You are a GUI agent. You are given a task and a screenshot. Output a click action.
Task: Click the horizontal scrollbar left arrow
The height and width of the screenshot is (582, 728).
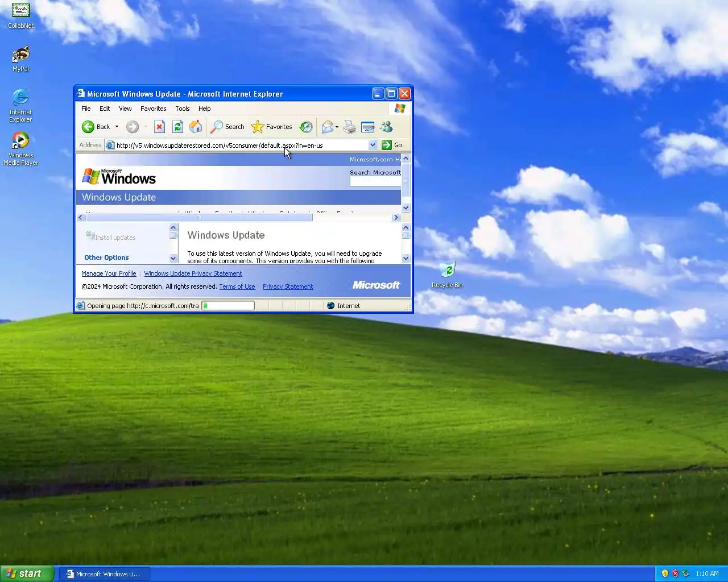pos(80,218)
